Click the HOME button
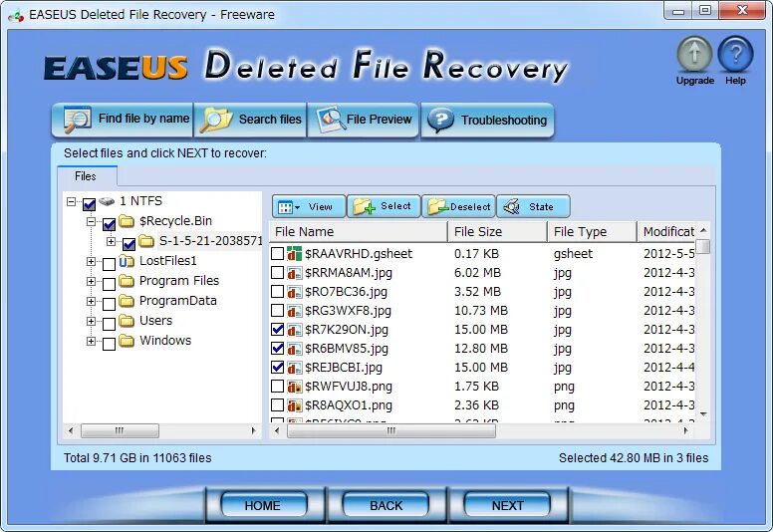 [x=263, y=505]
